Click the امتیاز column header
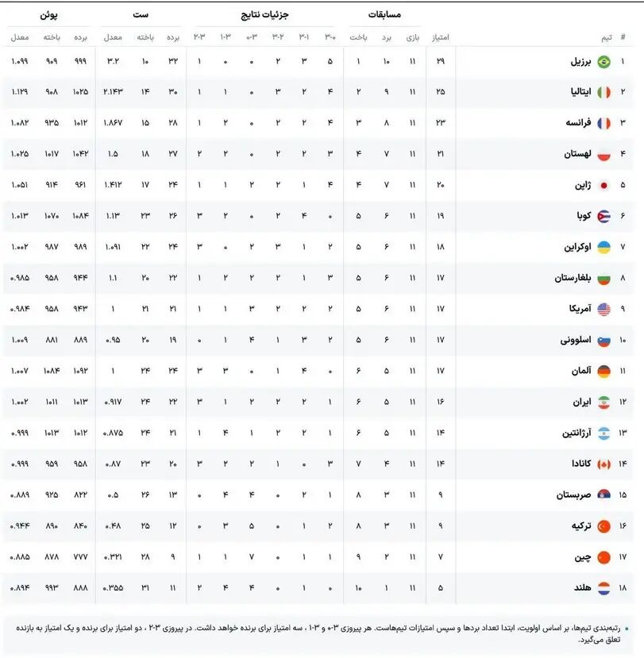 [x=441, y=37]
